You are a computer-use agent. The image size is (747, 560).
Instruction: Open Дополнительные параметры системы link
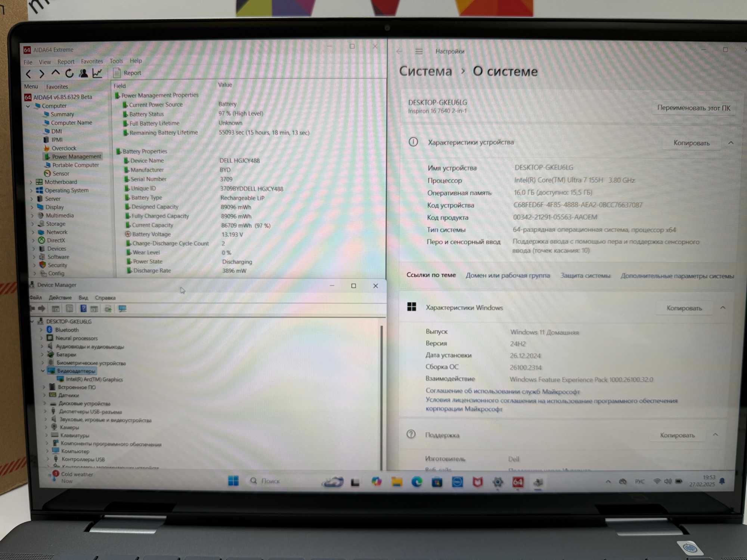(x=677, y=276)
